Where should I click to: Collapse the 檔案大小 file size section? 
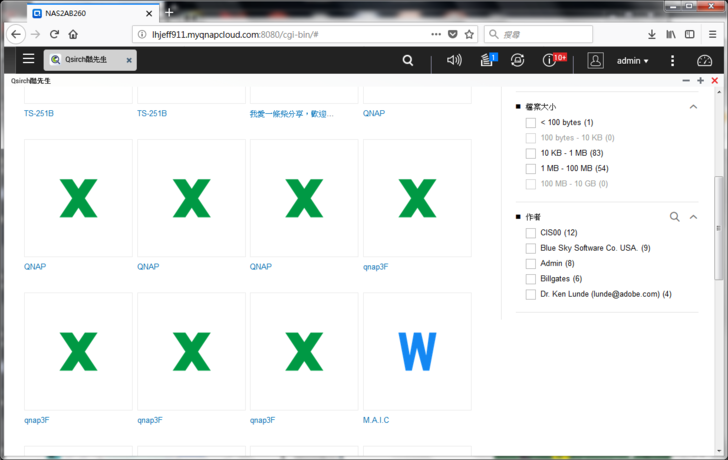coord(693,107)
